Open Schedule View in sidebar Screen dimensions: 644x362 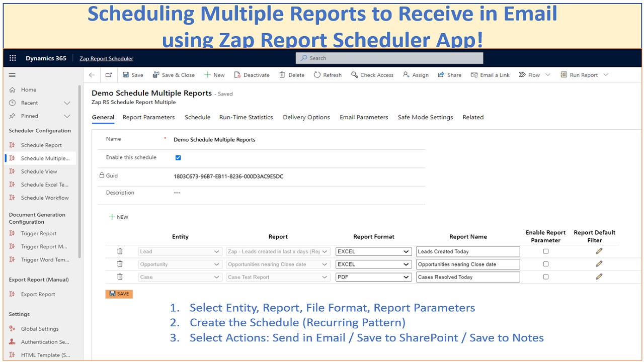[x=39, y=171]
